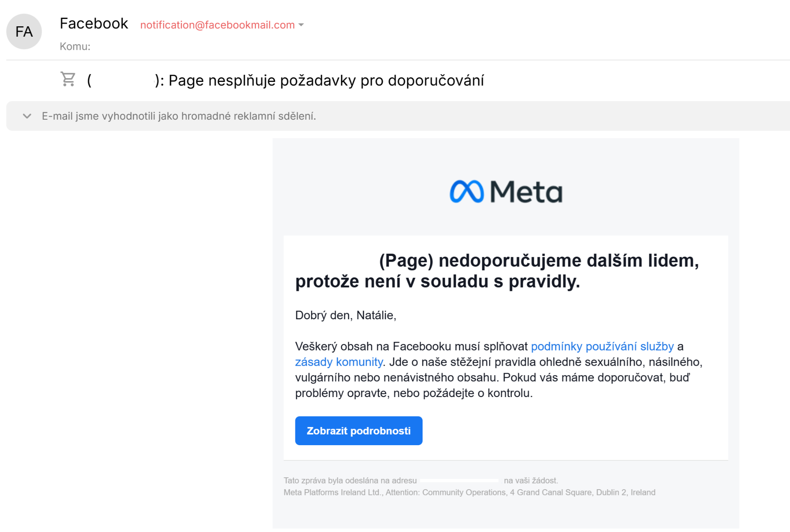Viewport: 790px width, 532px height.
Task: Click the Meta Platforms Ireland address line
Action: [x=469, y=493]
